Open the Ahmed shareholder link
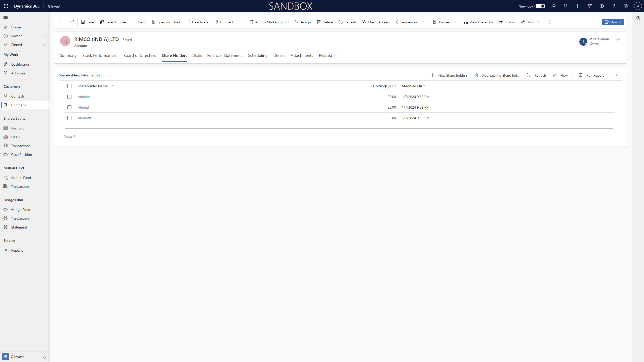This screenshot has height=362, width=644. coord(83,107)
